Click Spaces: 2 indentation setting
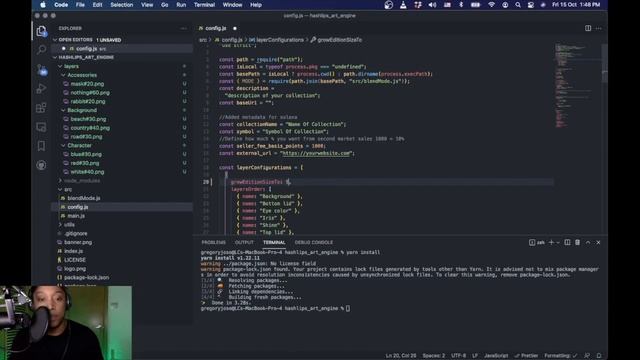 click(x=433, y=356)
